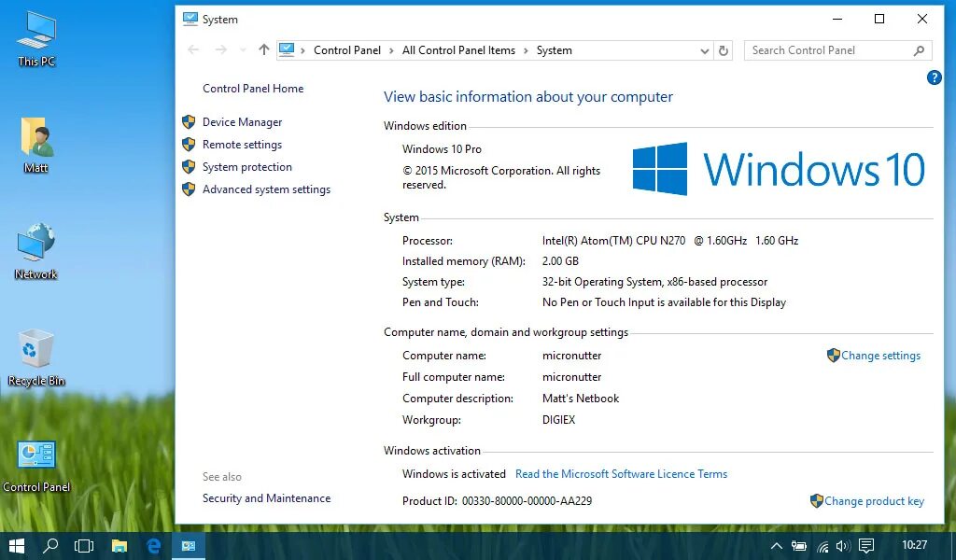Viewport: 956px width, 560px height.
Task: Click battery power tray icon
Action: 799,546
